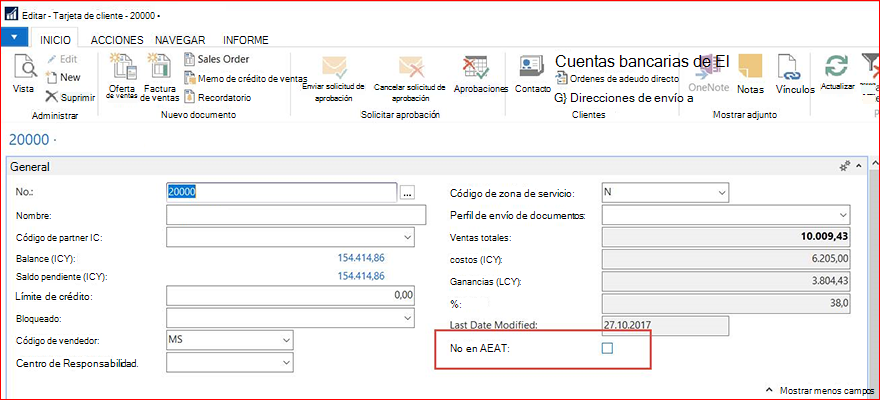
Task: Open the Bloqueado dropdown
Action: (x=407, y=318)
